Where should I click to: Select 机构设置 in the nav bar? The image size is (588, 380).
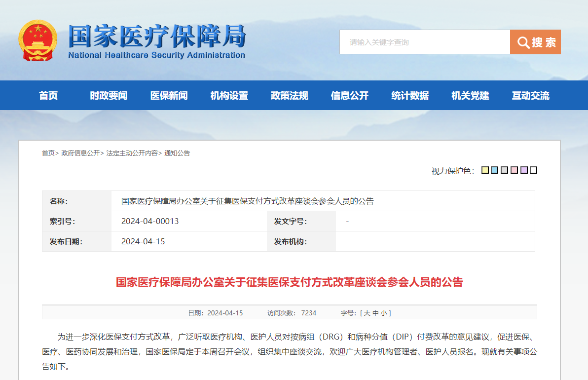pyautogui.click(x=229, y=96)
